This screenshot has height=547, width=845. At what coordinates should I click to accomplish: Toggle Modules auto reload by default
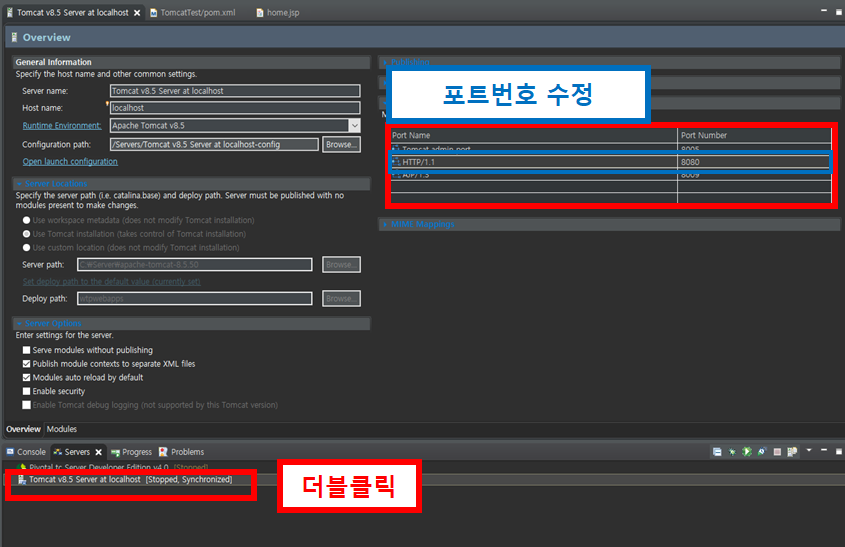click(x=26, y=378)
